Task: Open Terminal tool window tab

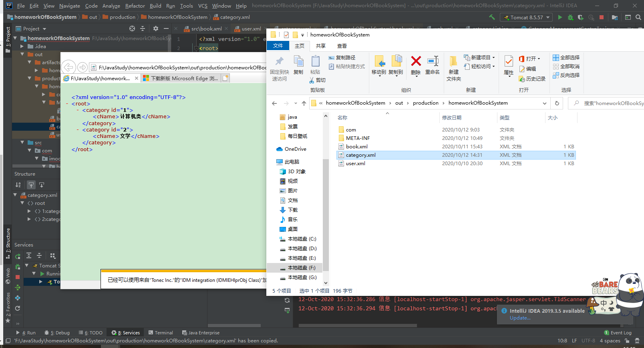Action: tap(161, 333)
